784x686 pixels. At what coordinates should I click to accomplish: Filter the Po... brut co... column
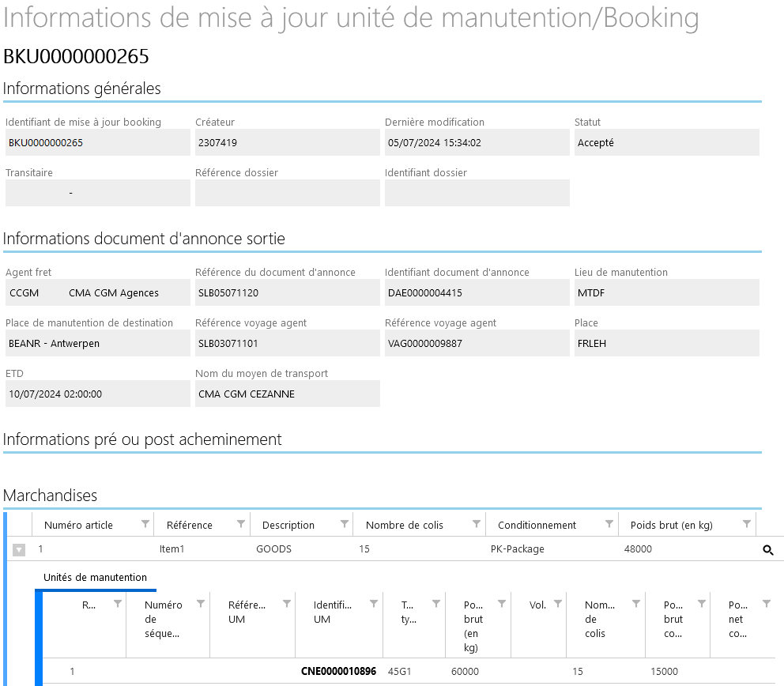702,604
